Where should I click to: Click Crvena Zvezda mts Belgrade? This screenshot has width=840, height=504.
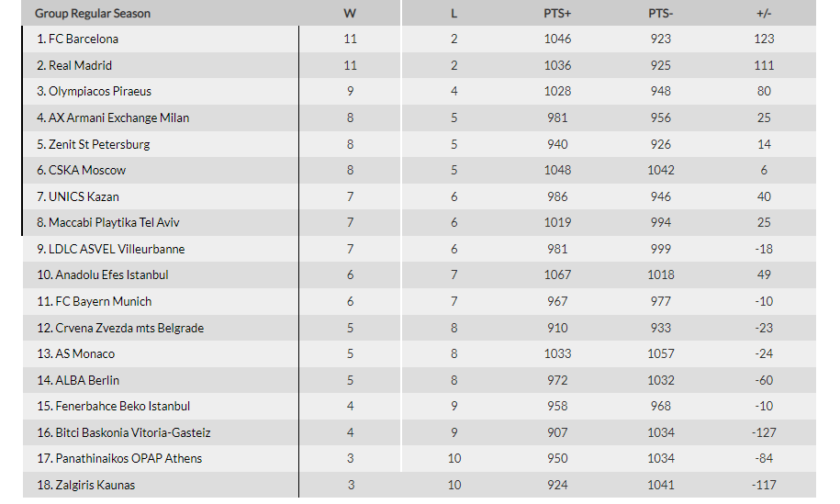129,328
